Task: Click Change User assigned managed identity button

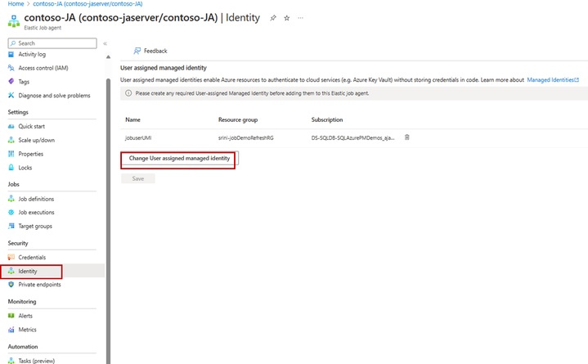Action: [x=179, y=159]
